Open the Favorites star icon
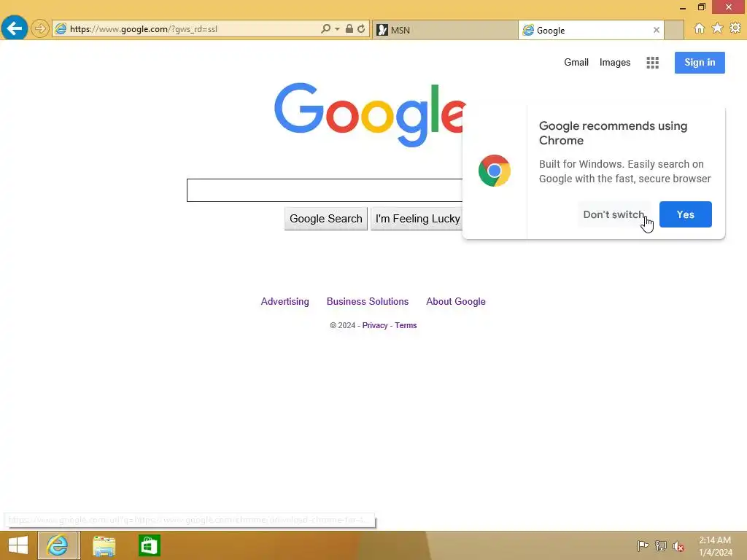The height and width of the screenshot is (560, 747). 717,28
